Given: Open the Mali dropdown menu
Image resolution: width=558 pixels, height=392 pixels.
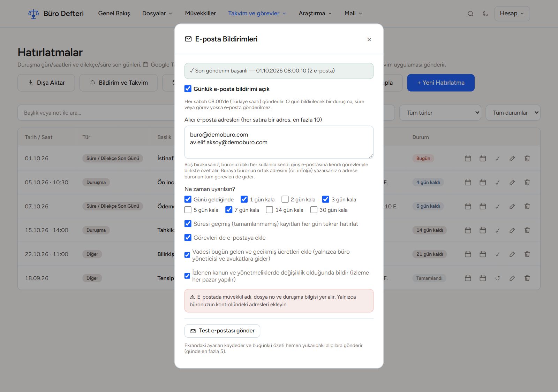Looking at the screenshot, I should [x=353, y=14].
